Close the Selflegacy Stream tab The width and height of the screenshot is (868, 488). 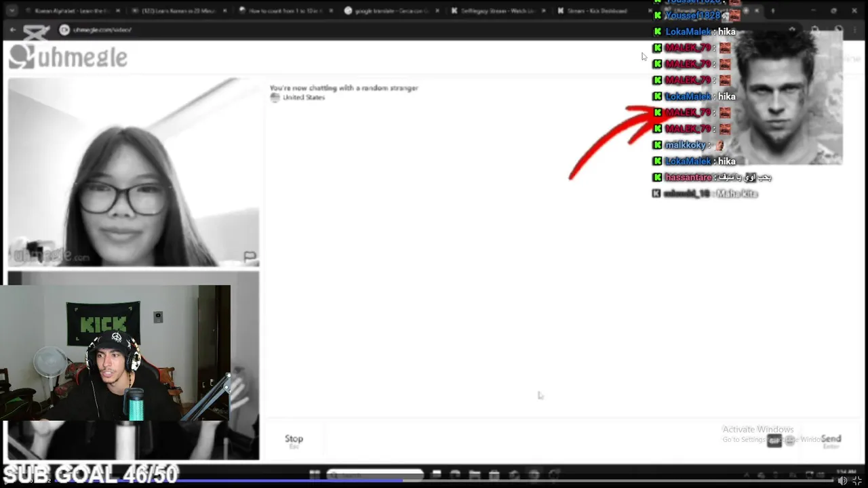(x=543, y=11)
